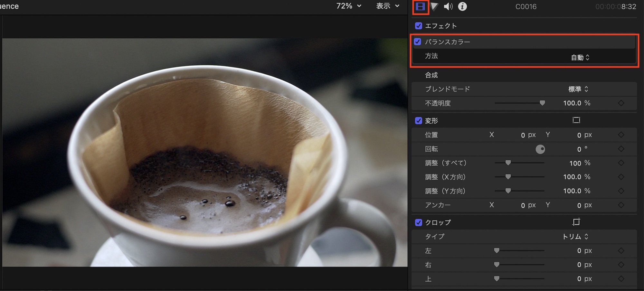Open the Audio inspector speaker icon
The width and height of the screenshot is (644, 291).
[448, 7]
